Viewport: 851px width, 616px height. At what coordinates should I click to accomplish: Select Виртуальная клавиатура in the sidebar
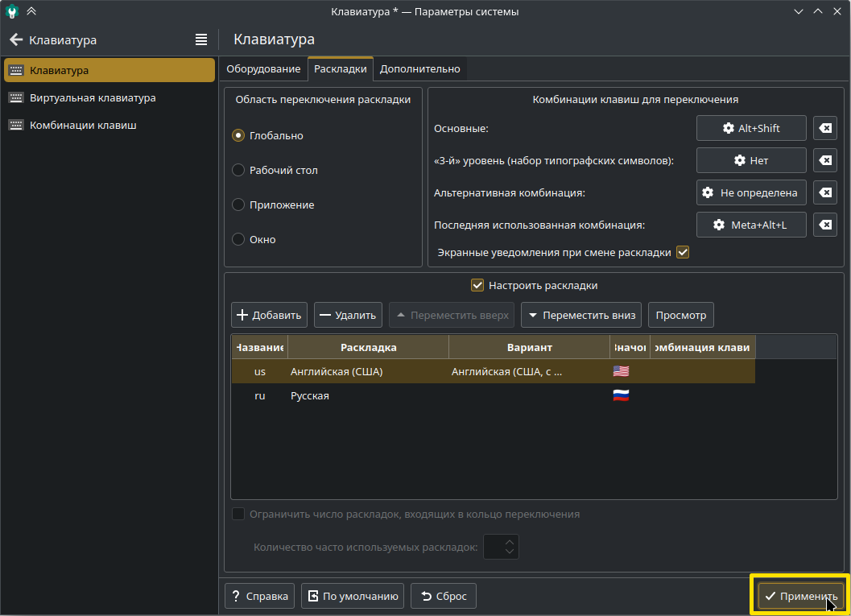coord(93,97)
